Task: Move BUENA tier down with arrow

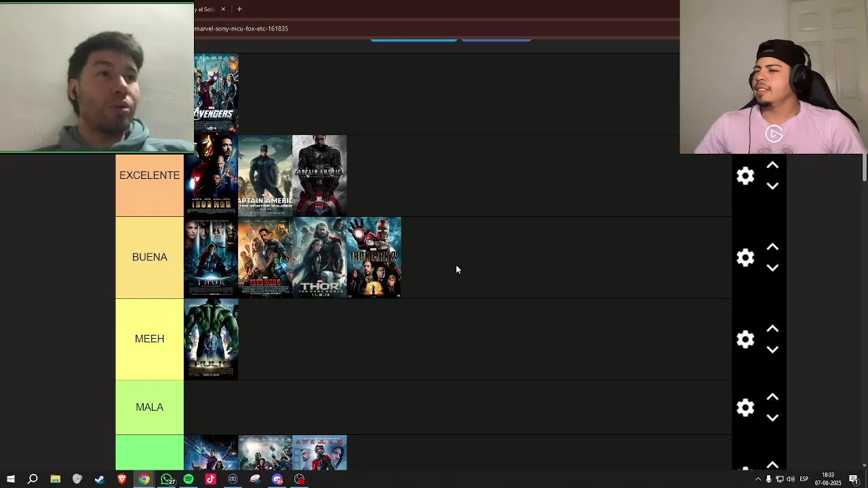Action: [x=772, y=268]
